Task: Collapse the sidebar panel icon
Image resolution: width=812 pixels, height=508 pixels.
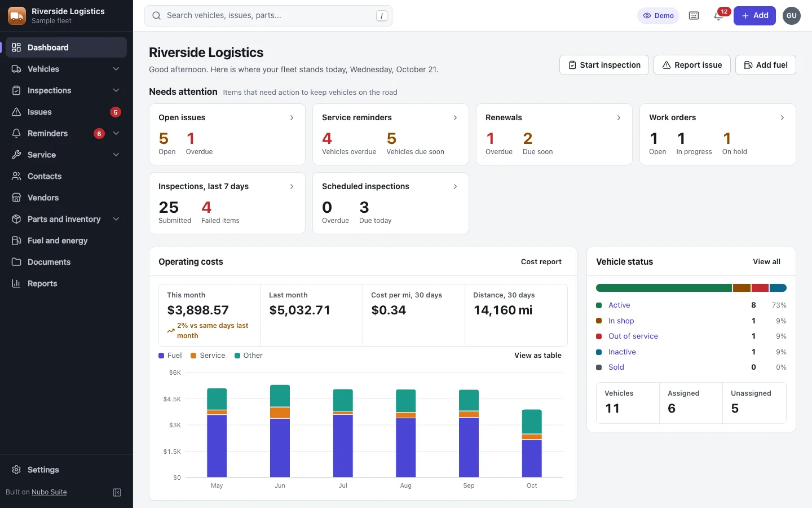Action: coord(117,492)
